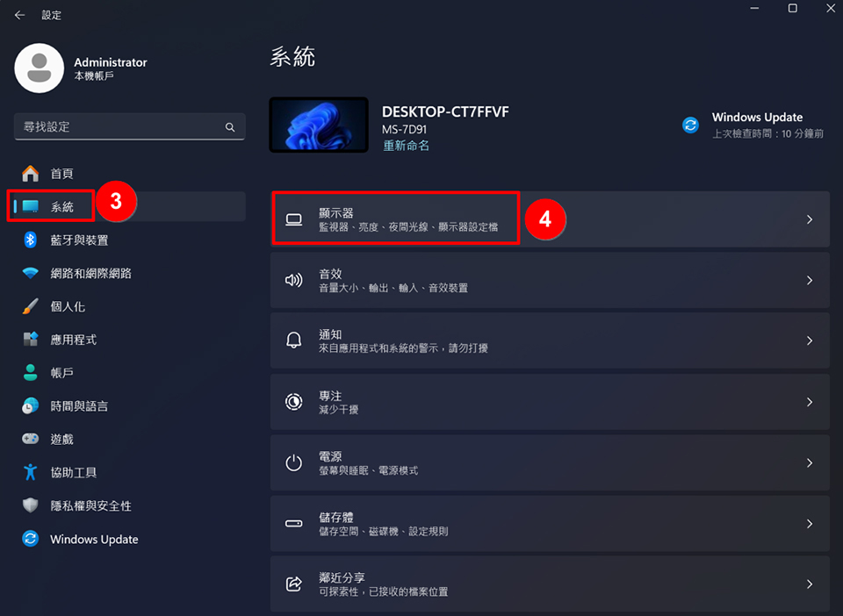Screen dimensions: 843x616
Task: Click the Windows Update sync icon at top right
Action: tap(690, 125)
